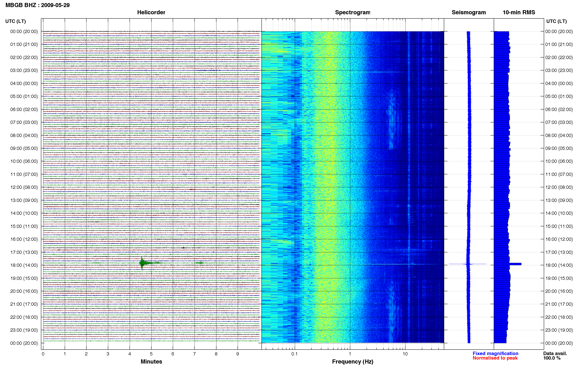The width and height of the screenshot is (588, 368).
Task: Click the Normalised to peak legend text
Action: (495, 358)
